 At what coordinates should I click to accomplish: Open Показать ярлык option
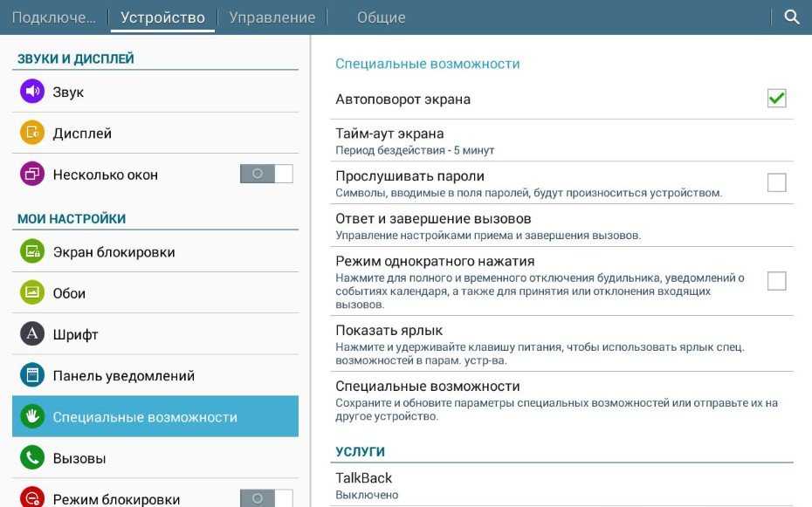click(x=562, y=344)
